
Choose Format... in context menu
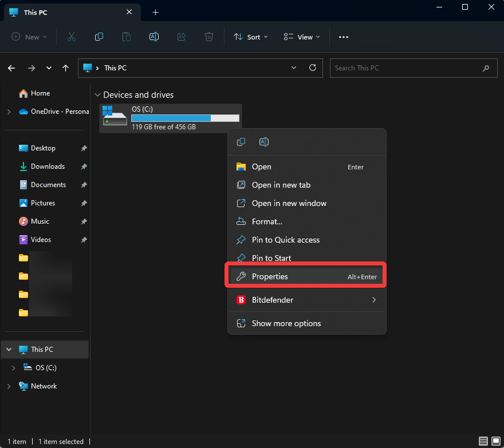(x=267, y=221)
